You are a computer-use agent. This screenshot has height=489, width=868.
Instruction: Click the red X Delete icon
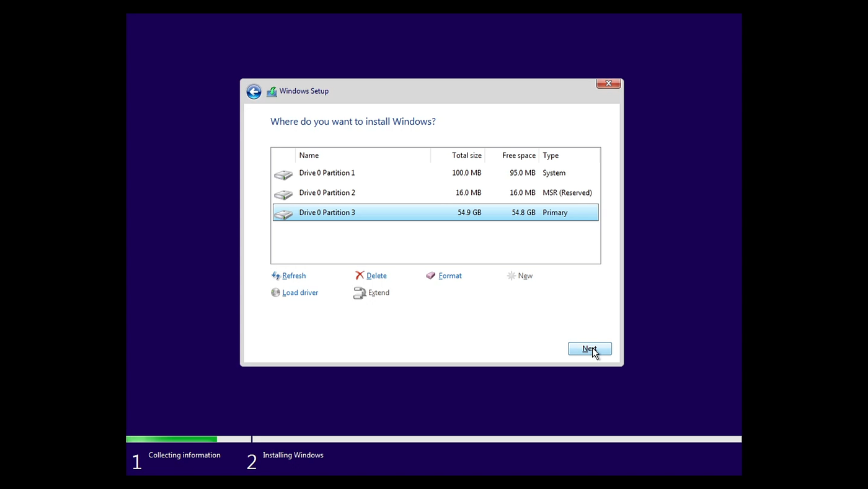point(360,276)
